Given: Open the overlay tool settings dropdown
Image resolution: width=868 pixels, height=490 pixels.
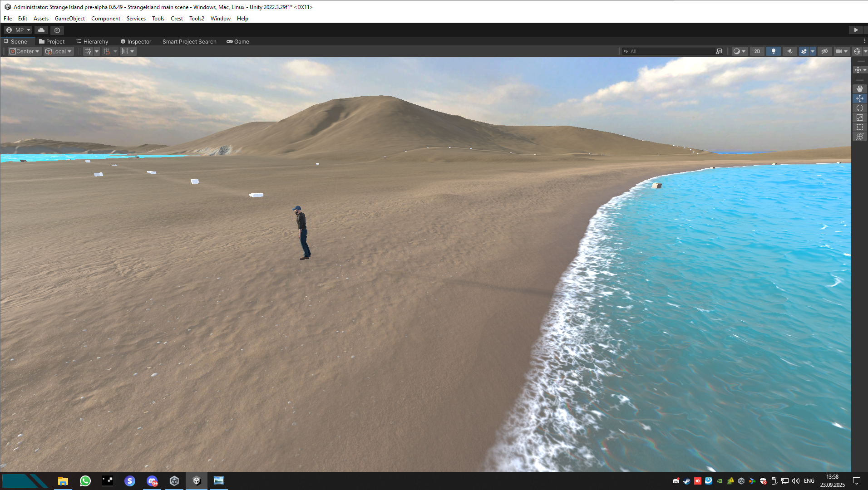Looking at the screenshot, I should click(x=860, y=70).
